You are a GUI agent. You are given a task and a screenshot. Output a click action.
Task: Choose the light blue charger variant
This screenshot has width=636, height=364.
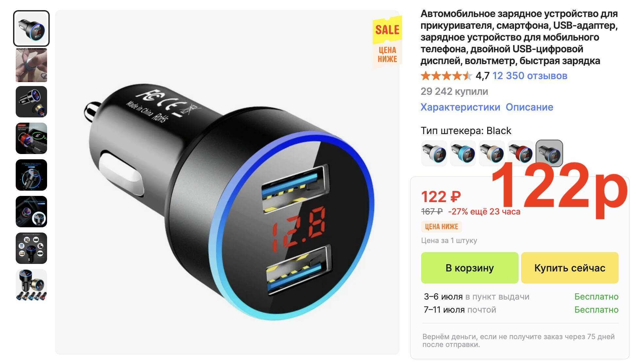point(463,153)
